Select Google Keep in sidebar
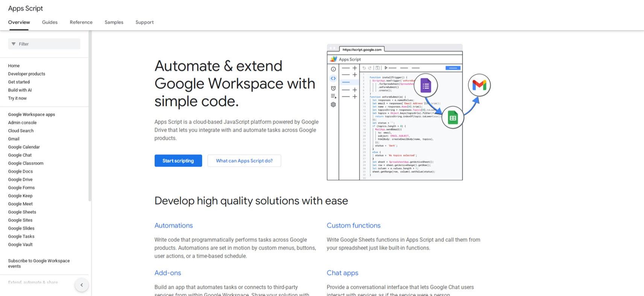The width and height of the screenshot is (644, 296). (x=20, y=196)
